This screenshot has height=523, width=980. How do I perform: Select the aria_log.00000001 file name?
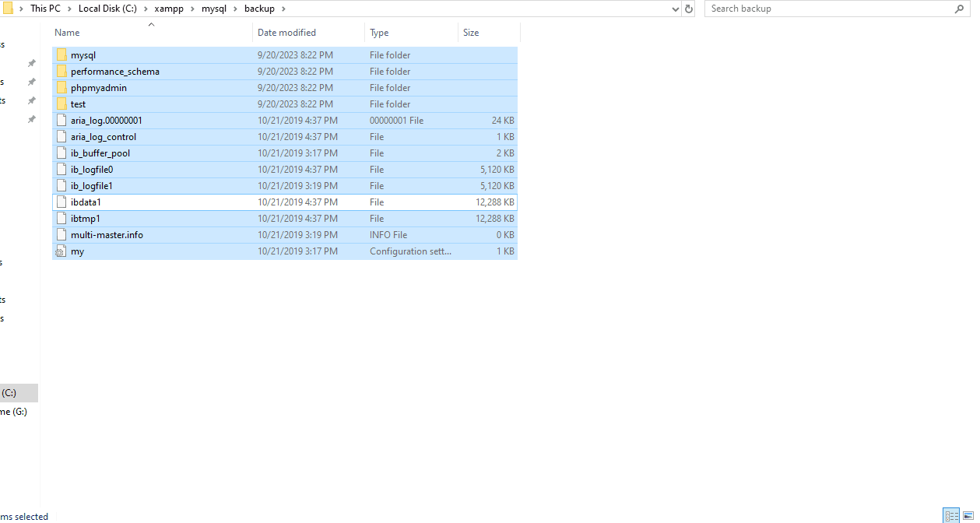pyautogui.click(x=107, y=121)
